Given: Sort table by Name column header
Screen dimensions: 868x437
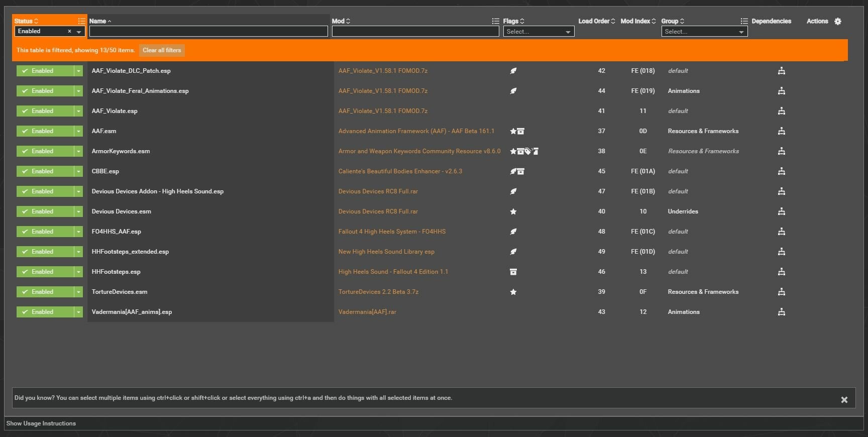Looking at the screenshot, I should coord(100,21).
